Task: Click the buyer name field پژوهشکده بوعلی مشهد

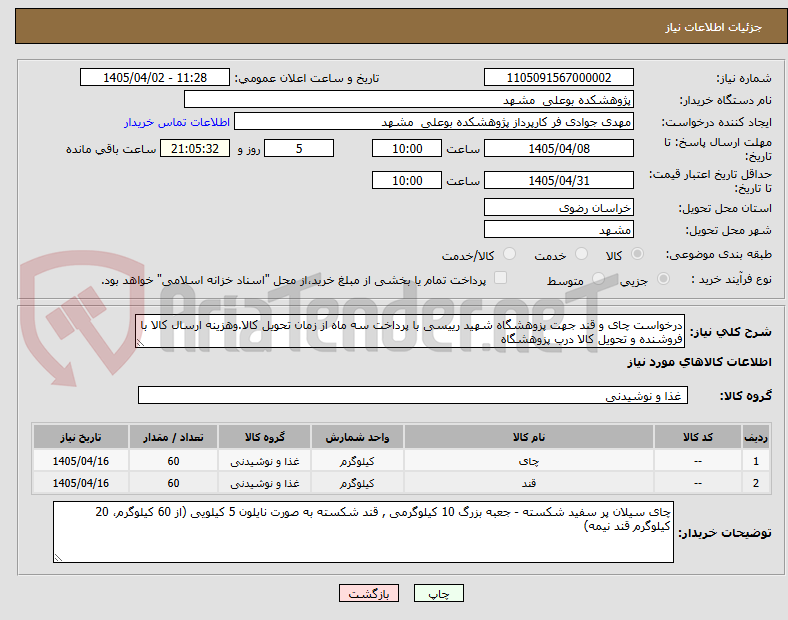Action: pyautogui.click(x=409, y=99)
